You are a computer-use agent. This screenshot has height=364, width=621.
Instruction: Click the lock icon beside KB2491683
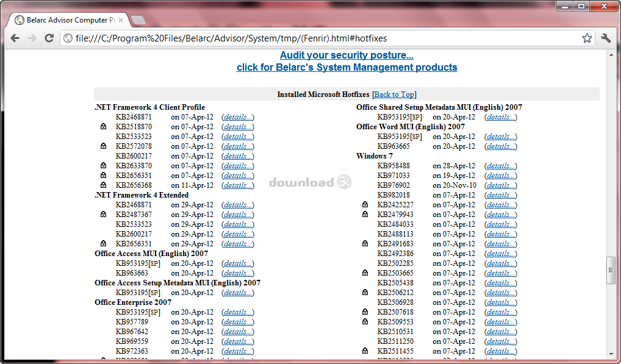pyautogui.click(x=365, y=243)
